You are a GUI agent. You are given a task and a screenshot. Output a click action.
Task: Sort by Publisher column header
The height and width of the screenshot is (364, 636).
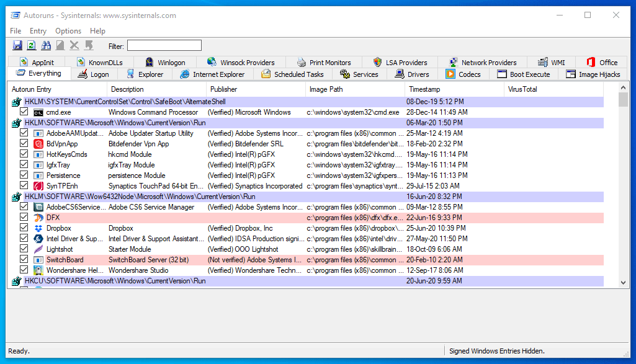[x=256, y=89]
